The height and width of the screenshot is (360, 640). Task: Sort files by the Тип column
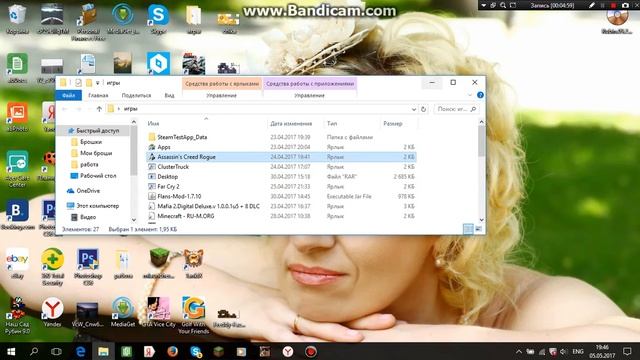[332, 123]
